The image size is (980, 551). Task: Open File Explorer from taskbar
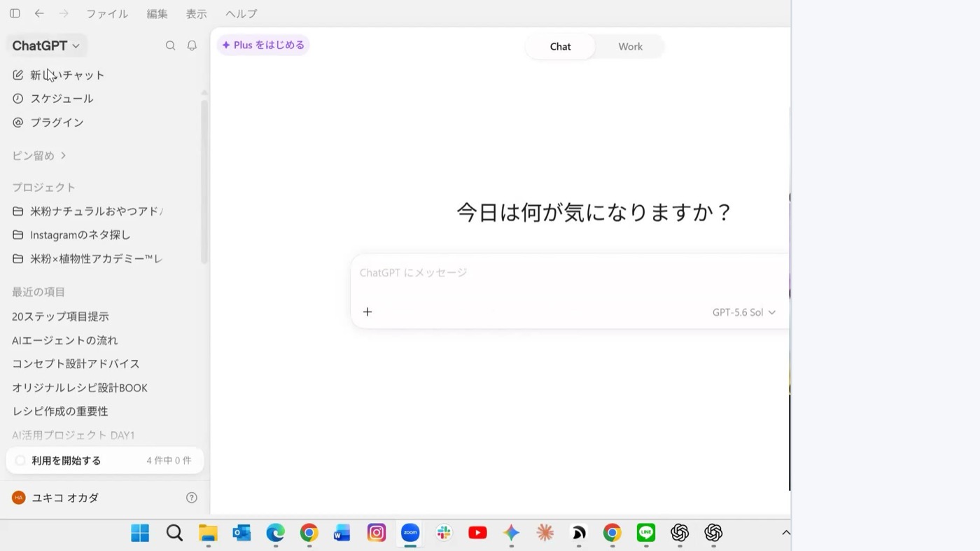208,533
